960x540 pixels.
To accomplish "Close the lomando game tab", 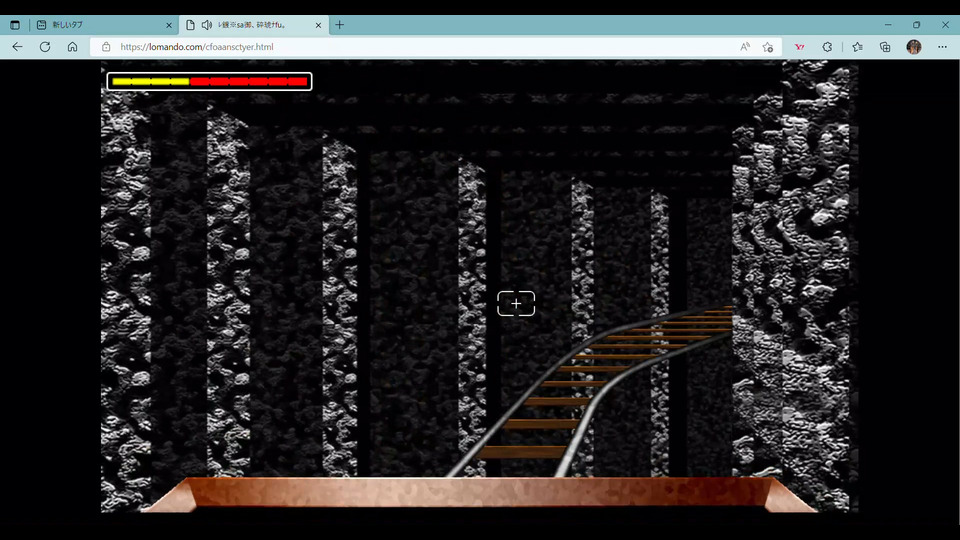I will click(x=318, y=25).
